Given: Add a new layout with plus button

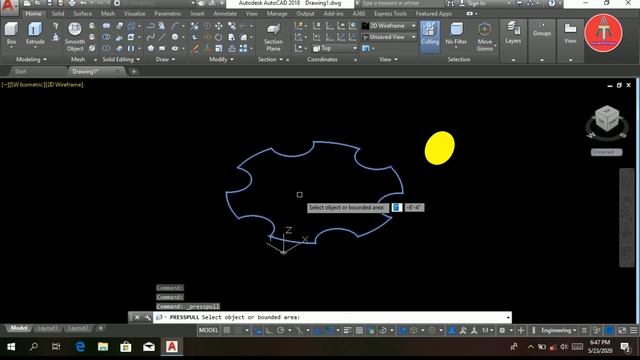Looking at the screenshot, I should [x=100, y=328].
